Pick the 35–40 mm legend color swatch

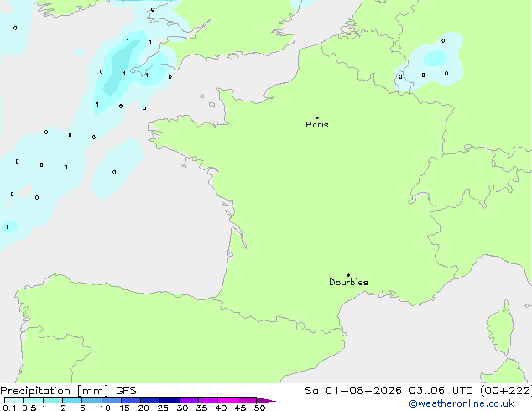click(208, 400)
